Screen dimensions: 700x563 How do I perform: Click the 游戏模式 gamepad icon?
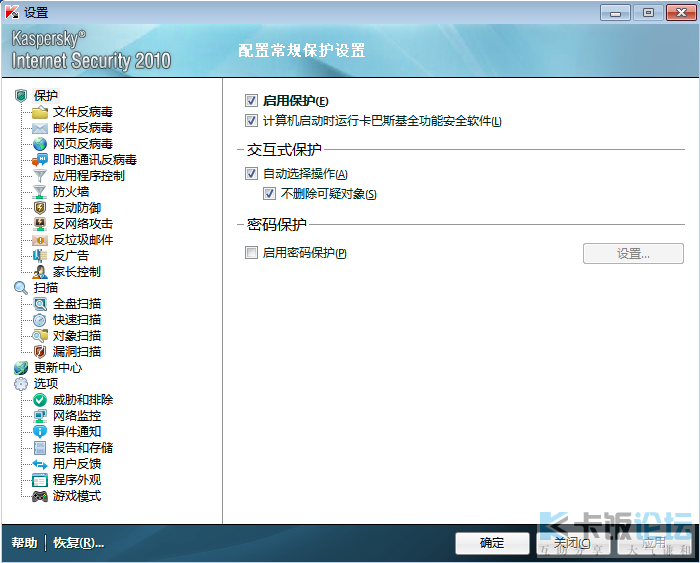pos(40,496)
